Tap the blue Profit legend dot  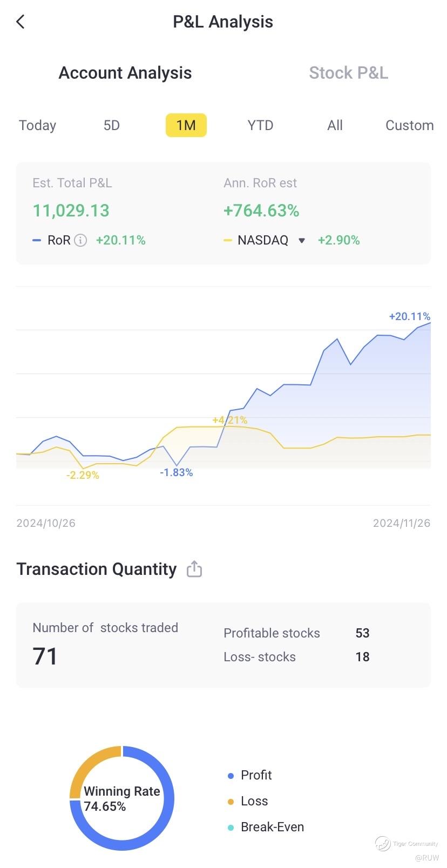pyautogui.click(x=231, y=776)
